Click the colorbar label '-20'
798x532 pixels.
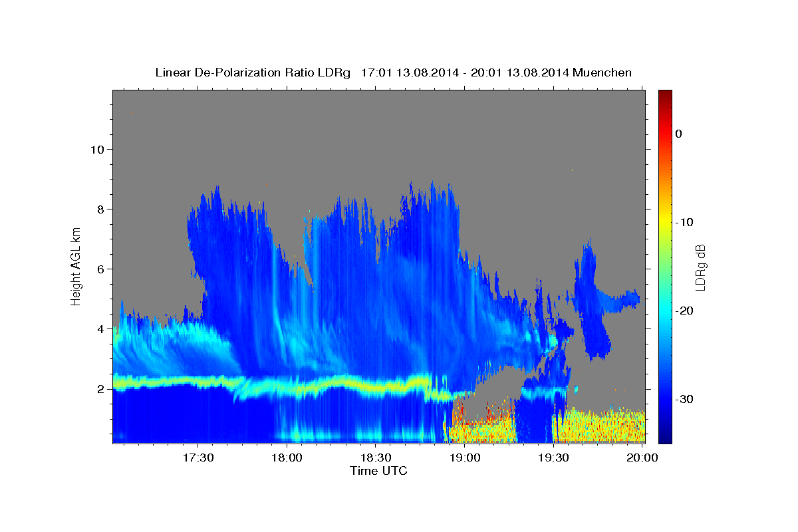tap(685, 311)
